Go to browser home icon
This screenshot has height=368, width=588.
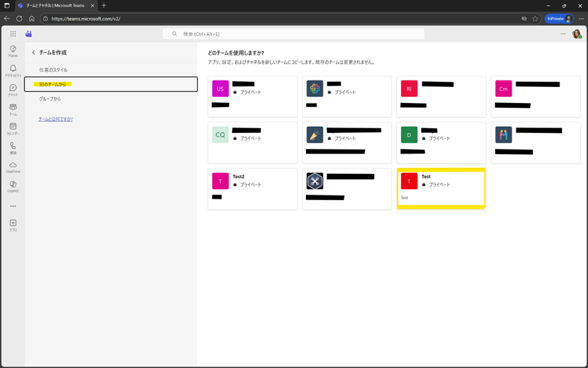pyautogui.click(x=31, y=19)
